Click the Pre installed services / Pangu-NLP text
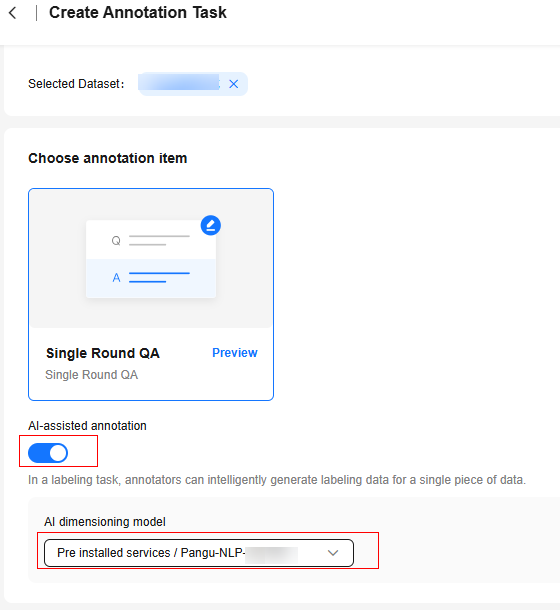 click(151, 553)
